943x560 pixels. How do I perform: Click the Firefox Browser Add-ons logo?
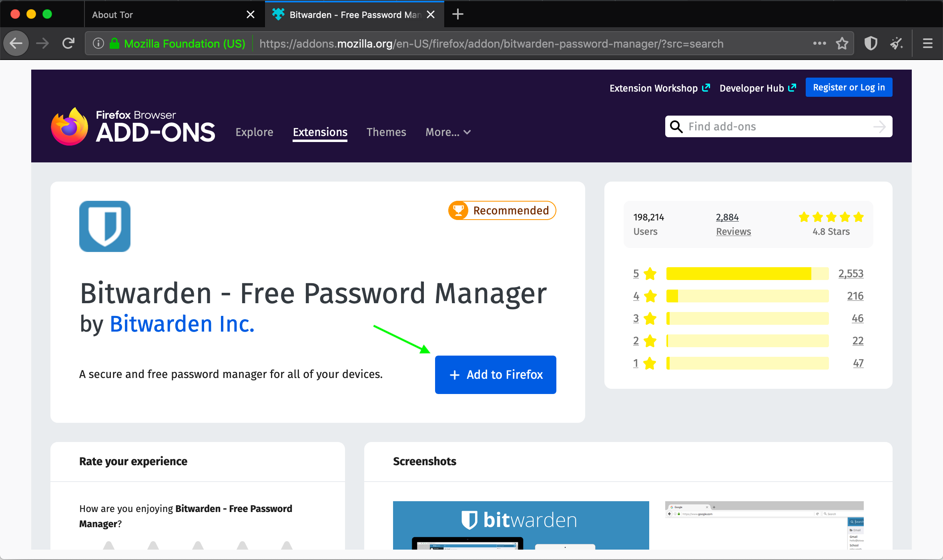click(x=133, y=127)
